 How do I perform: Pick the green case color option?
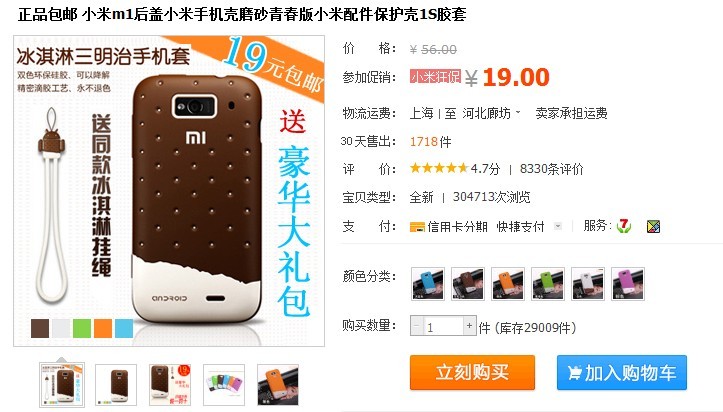click(548, 284)
